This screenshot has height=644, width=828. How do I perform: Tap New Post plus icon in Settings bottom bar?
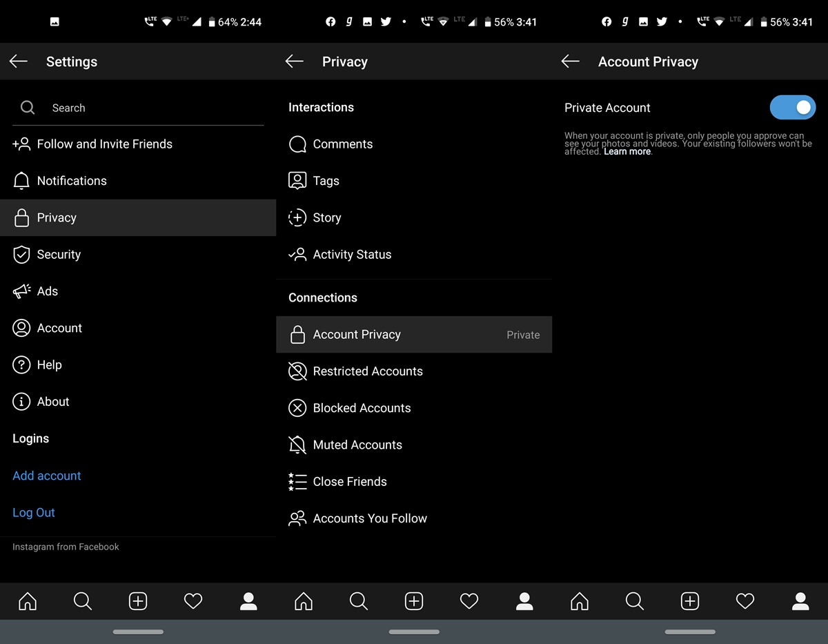(138, 601)
